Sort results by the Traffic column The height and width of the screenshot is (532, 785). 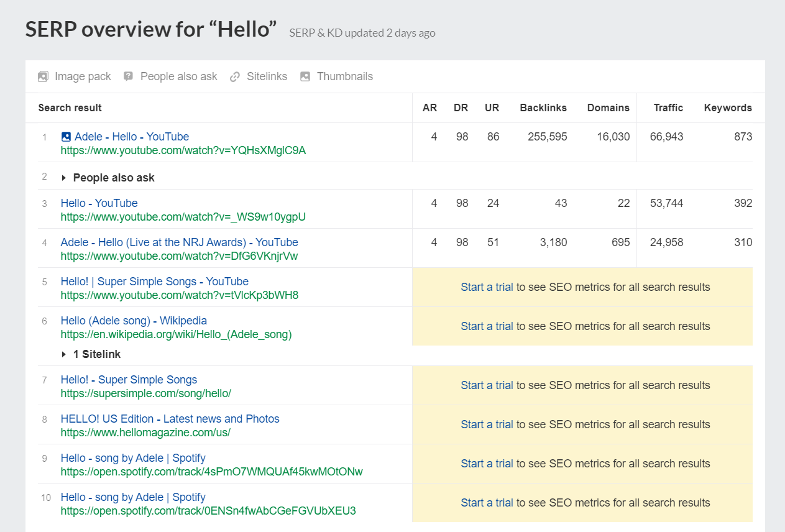[668, 108]
